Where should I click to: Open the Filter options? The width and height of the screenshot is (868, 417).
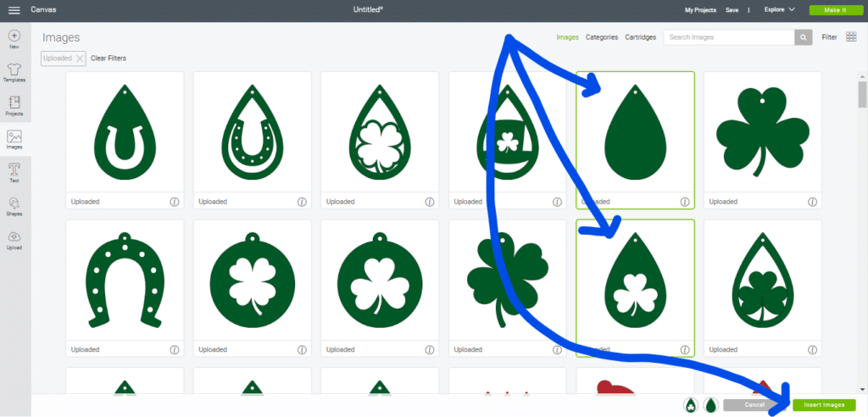(829, 37)
